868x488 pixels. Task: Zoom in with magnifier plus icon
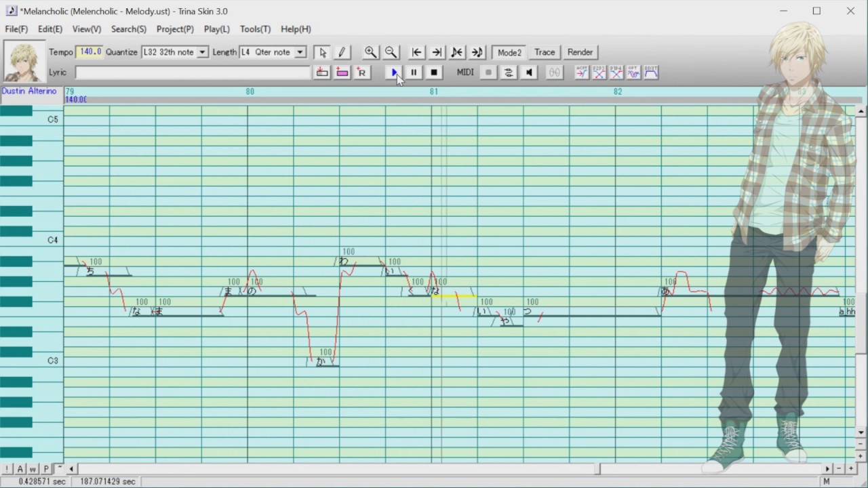point(370,52)
